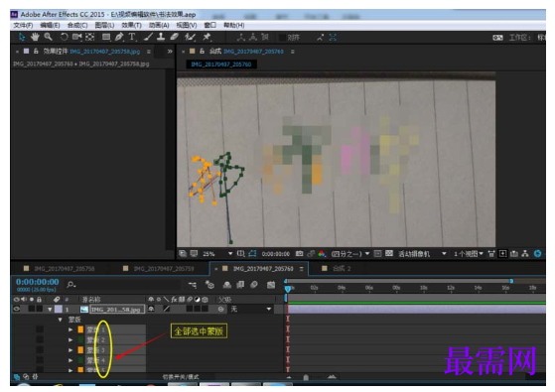Click the show channel RGB color icon
The width and height of the screenshot is (555, 392).
coord(322,254)
